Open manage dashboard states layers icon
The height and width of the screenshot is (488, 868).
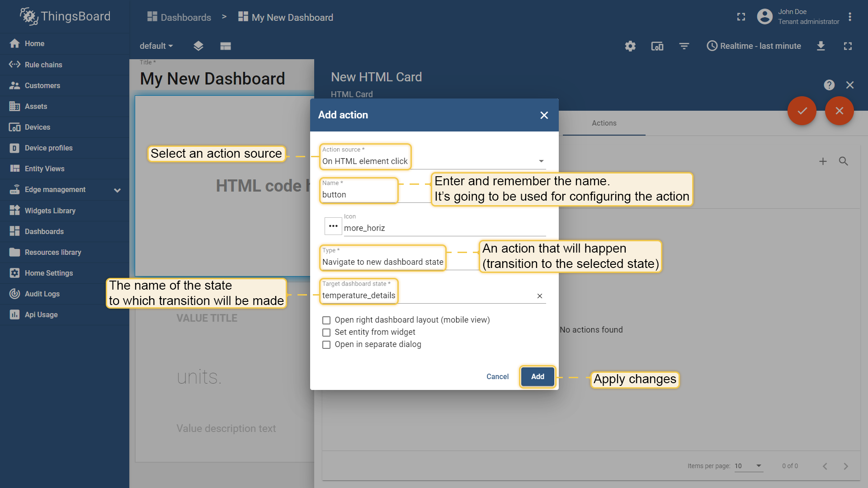[x=198, y=46]
